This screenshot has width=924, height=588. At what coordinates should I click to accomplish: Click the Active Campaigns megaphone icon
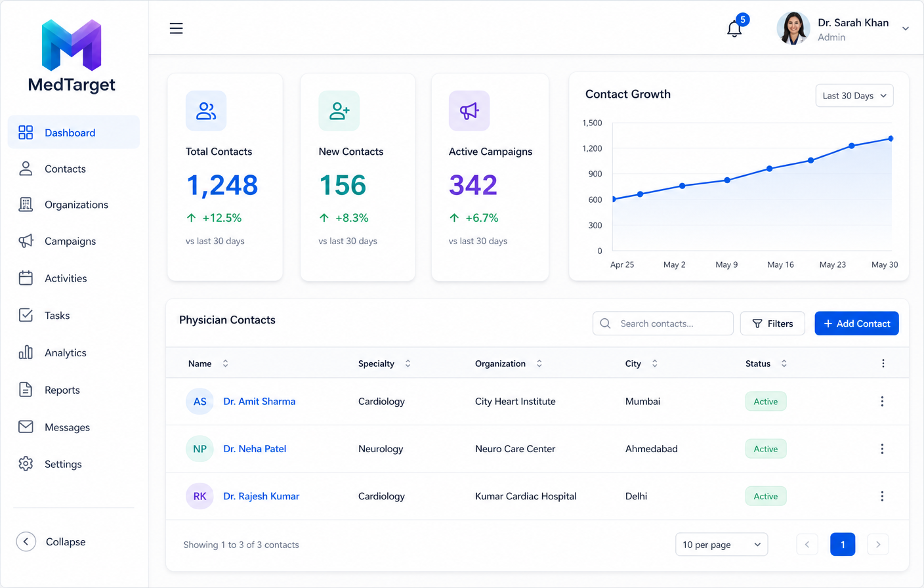(x=469, y=111)
